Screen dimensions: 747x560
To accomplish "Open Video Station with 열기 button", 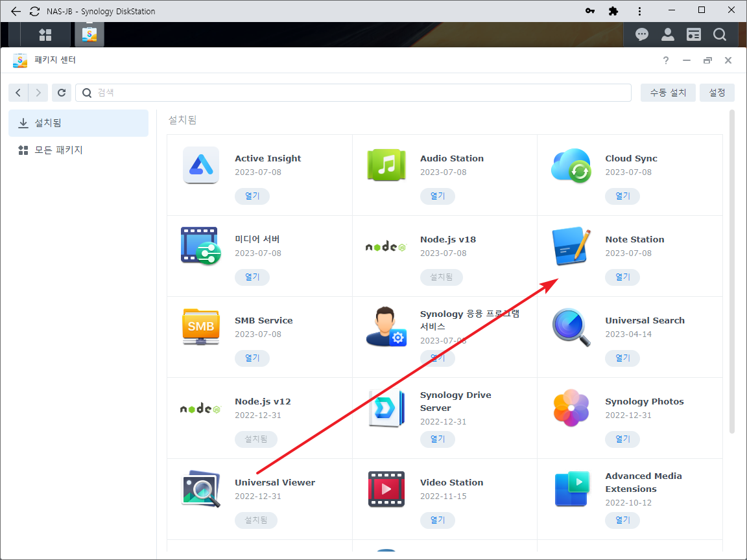I will coord(437,520).
